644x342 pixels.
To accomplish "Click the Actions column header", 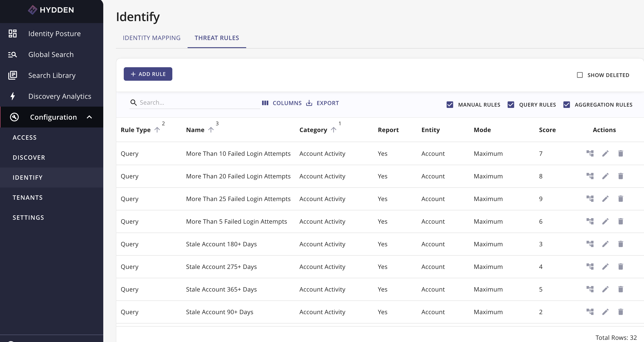I will tap(604, 130).
